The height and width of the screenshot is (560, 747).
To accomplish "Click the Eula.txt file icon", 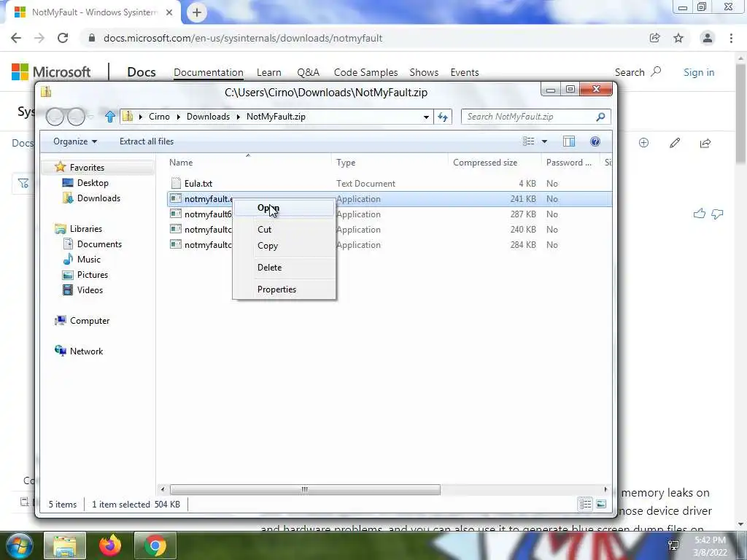I will point(176,183).
